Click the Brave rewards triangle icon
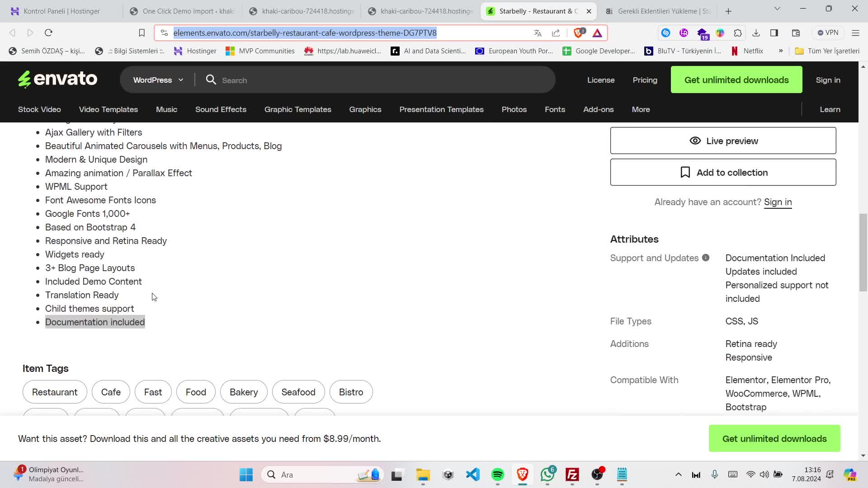Viewport: 868px width, 488px height. (597, 33)
